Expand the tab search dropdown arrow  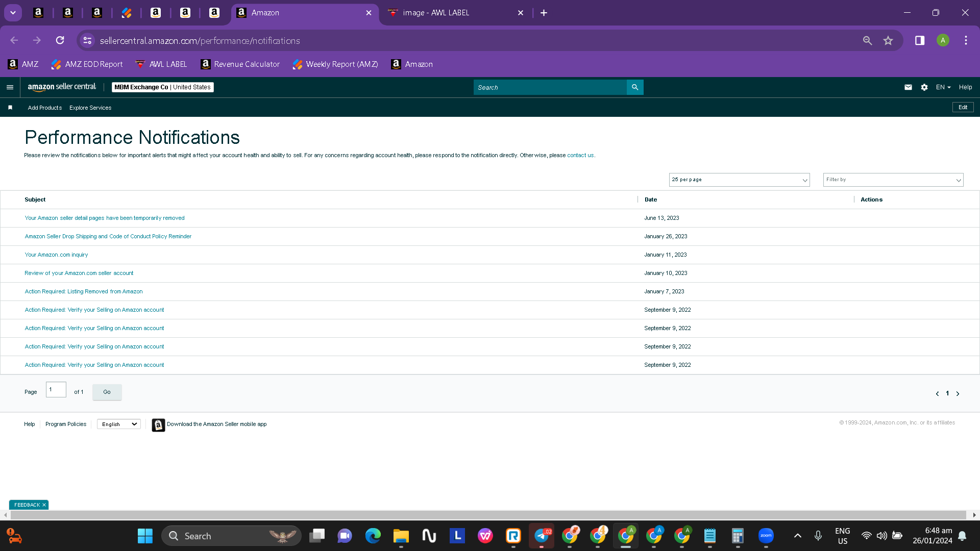[13, 13]
